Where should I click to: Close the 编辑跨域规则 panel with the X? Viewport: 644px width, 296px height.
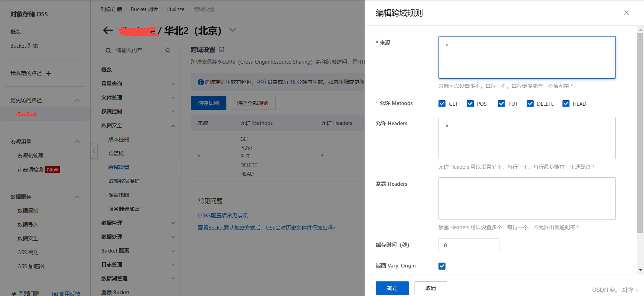tap(627, 13)
